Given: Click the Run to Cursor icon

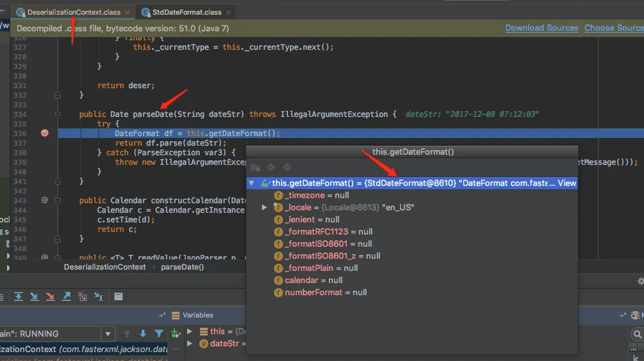Looking at the screenshot, I should (98, 296).
